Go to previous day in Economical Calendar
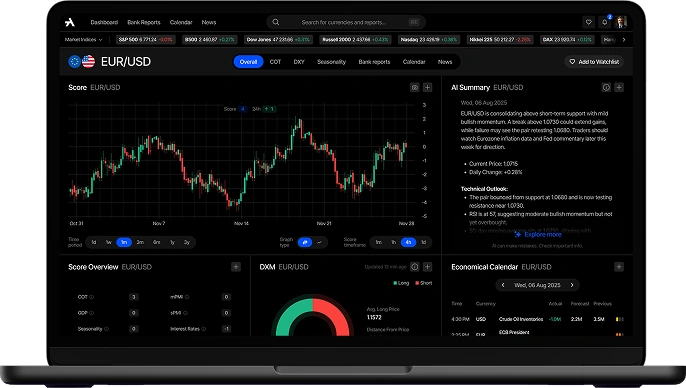 pos(503,285)
